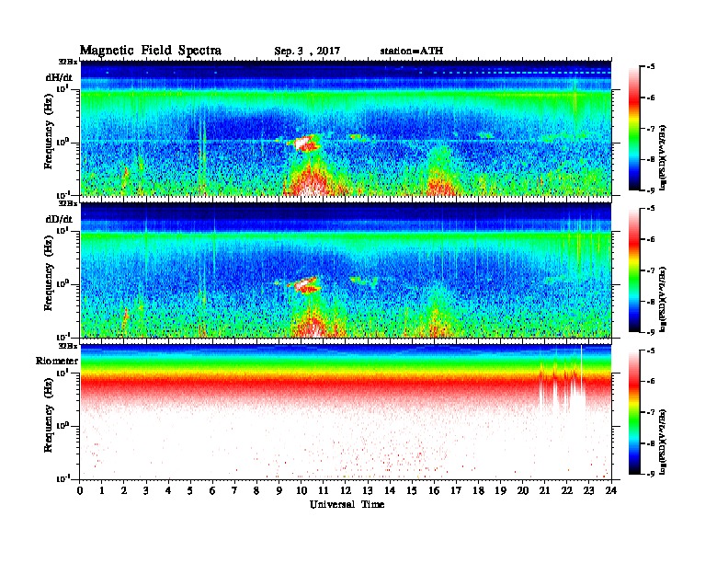Screen dimensions: 728x563
Task: Click the "-6" tick on dD/dt color bar
Action: 651,239
